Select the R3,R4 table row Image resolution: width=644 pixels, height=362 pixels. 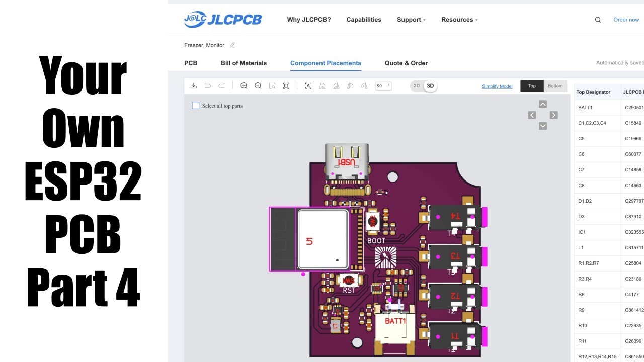click(609, 279)
